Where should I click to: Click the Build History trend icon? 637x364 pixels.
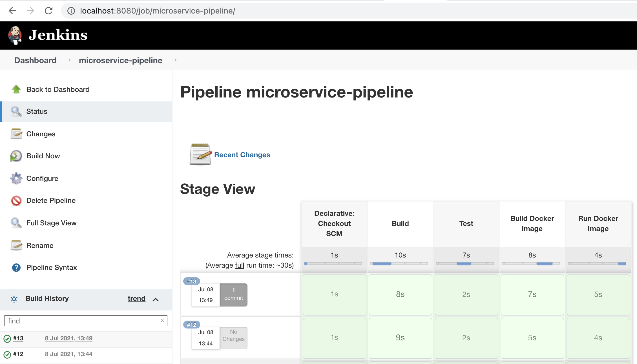[136, 299]
